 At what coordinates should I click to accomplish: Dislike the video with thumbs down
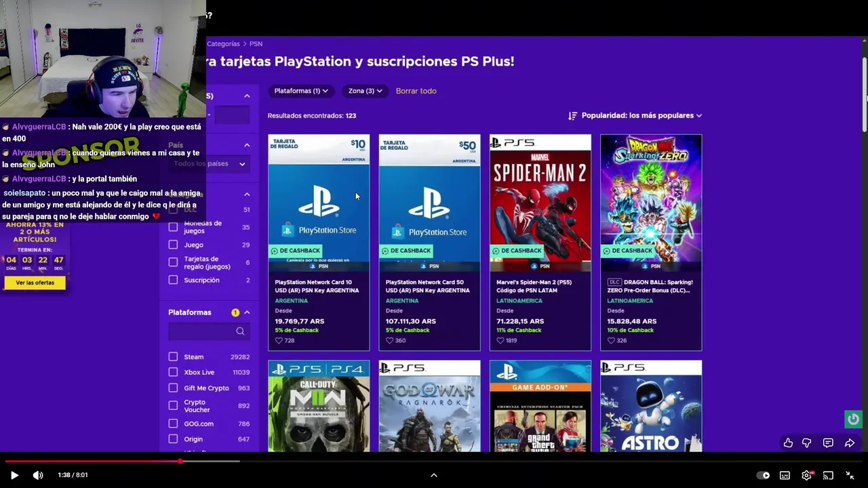(x=807, y=443)
